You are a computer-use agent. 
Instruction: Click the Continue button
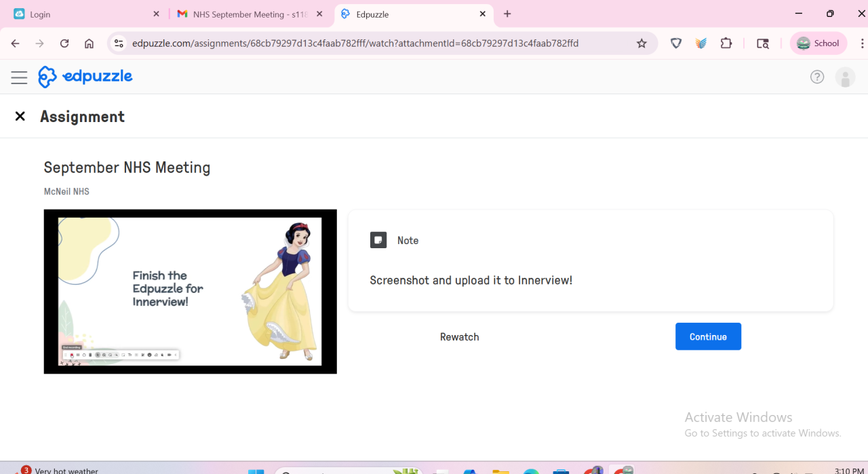click(x=708, y=336)
